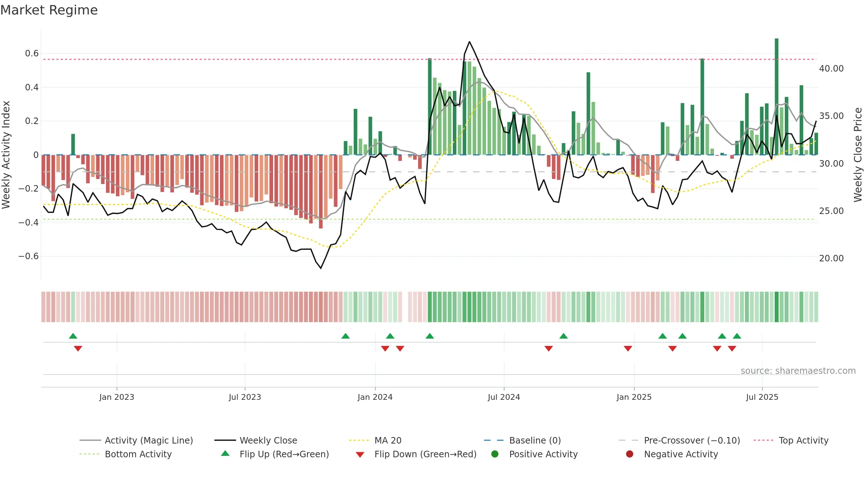Toggle Pre-Crossover (−0.10) legend item
The height and width of the screenshot is (488, 868).
pyautogui.click(x=679, y=440)
